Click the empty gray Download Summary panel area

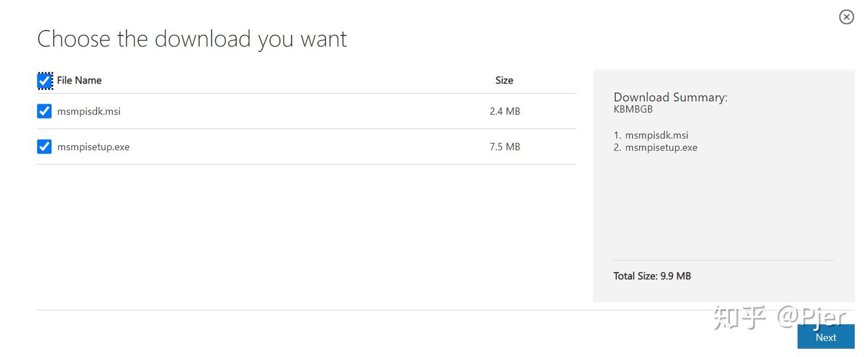coord(723,205)
